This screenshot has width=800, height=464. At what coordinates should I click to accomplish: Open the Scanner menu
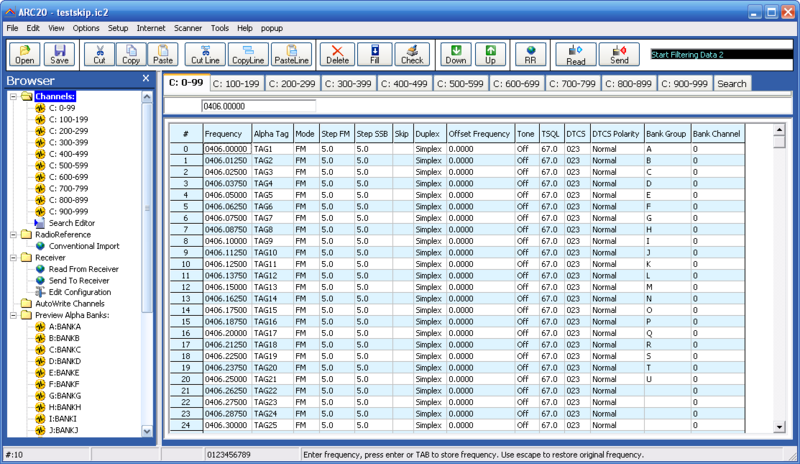(x=188, y=28)
